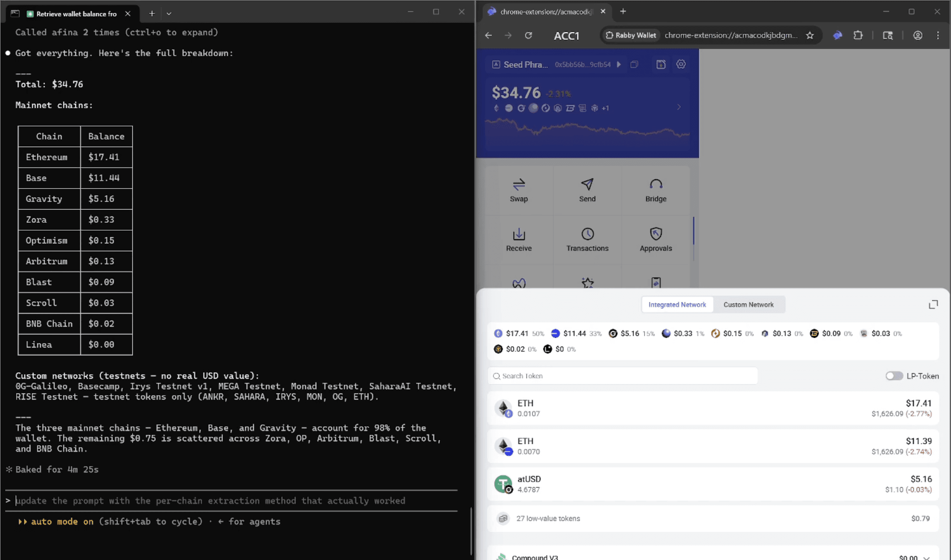This screenshot has width=951, height=560.
Task: Switch to the Custom Network tab
Action: (x=748, y=305)
